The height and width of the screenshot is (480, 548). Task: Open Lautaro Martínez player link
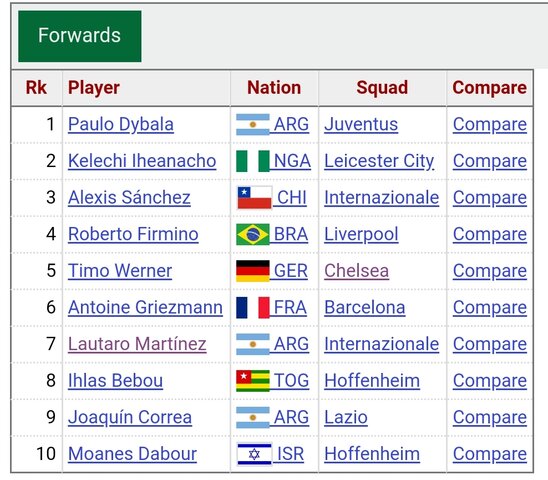137,344
